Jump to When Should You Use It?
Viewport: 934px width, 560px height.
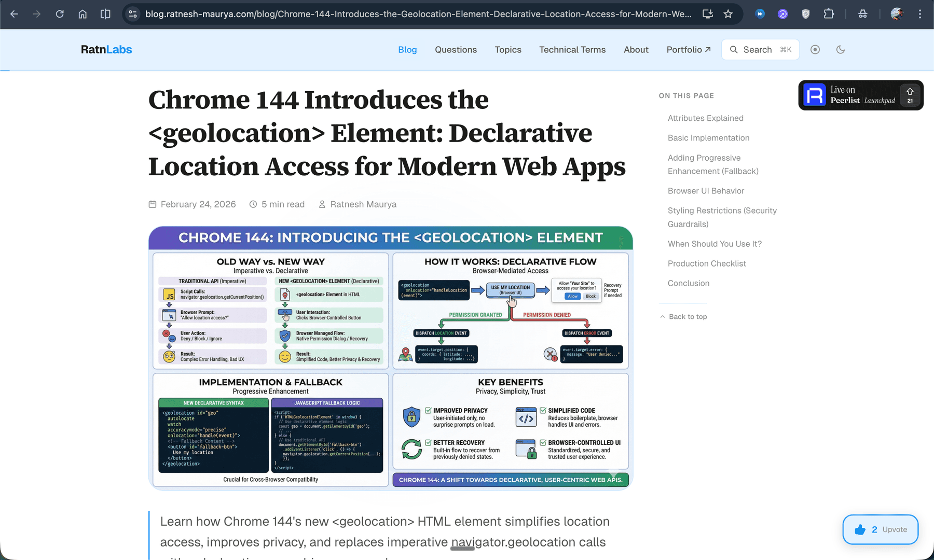point(715,244)
